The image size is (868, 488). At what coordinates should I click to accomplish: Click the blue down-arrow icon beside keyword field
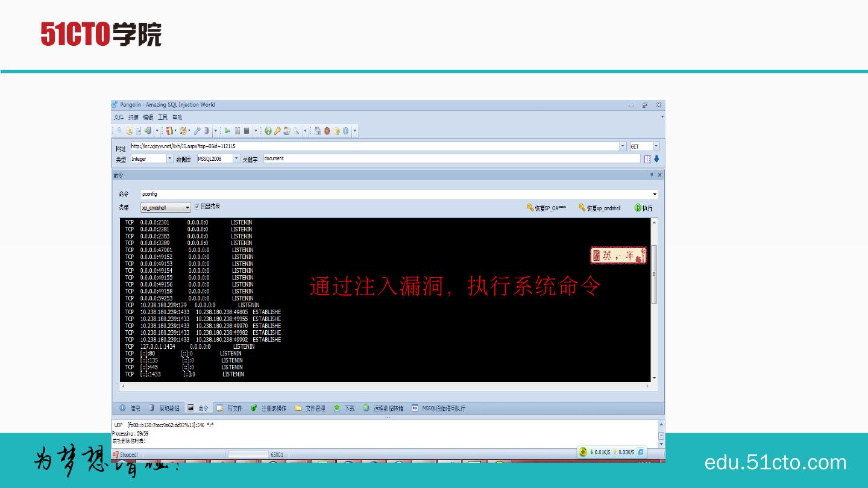(x=656, y=159)
